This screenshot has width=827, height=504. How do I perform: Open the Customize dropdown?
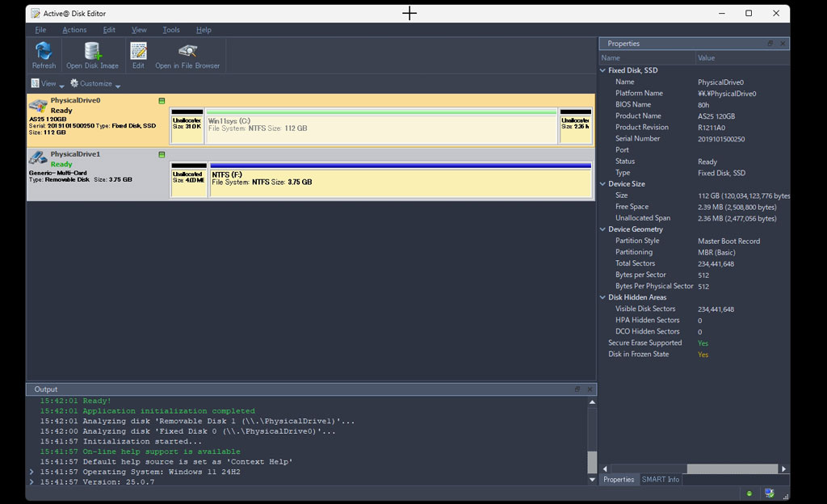(95, 84)
